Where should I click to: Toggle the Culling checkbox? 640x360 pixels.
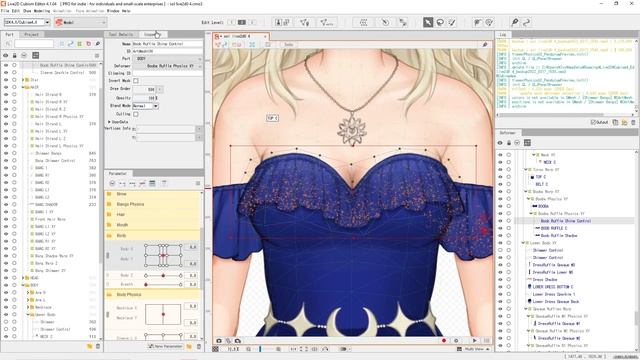(x=136, y=114)
